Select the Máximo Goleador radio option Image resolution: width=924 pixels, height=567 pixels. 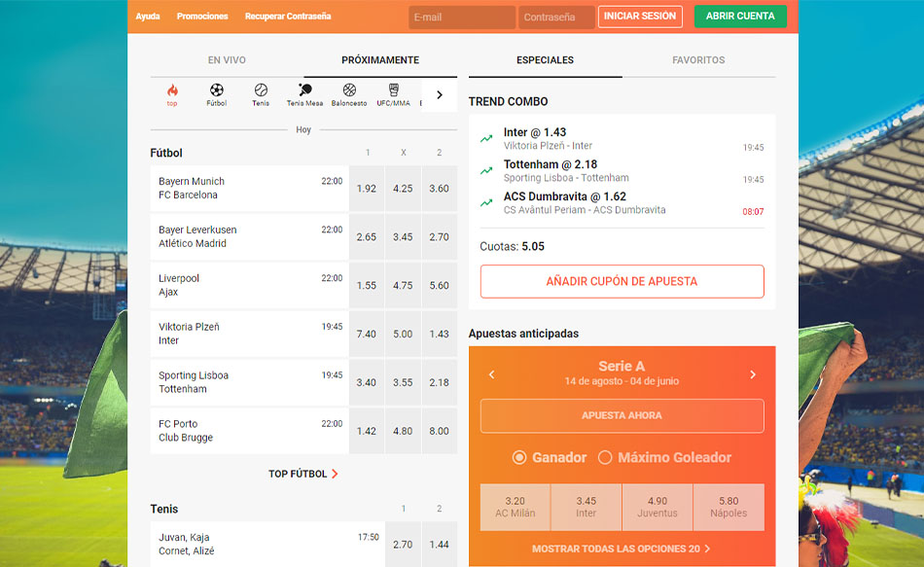tap(605, 457)
